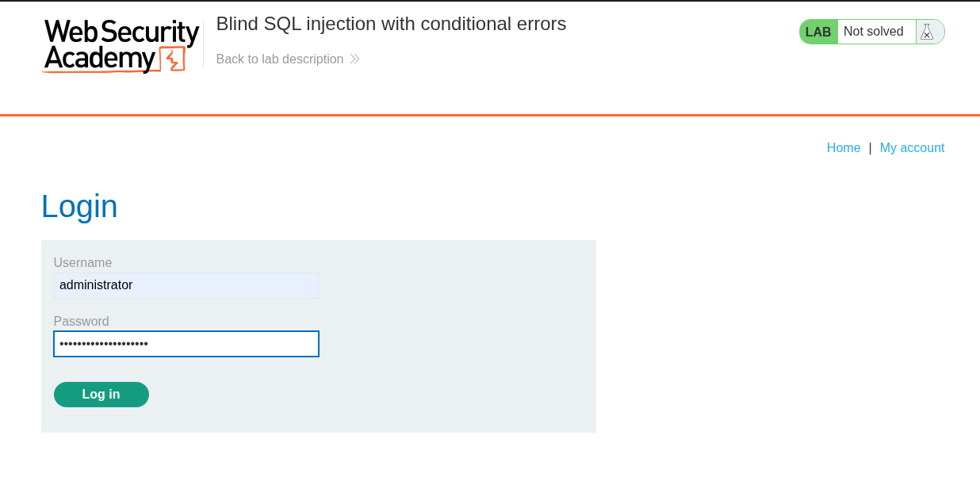The image size is (980, 477).
Task: Open the My account link
Action: click(912, 148)
